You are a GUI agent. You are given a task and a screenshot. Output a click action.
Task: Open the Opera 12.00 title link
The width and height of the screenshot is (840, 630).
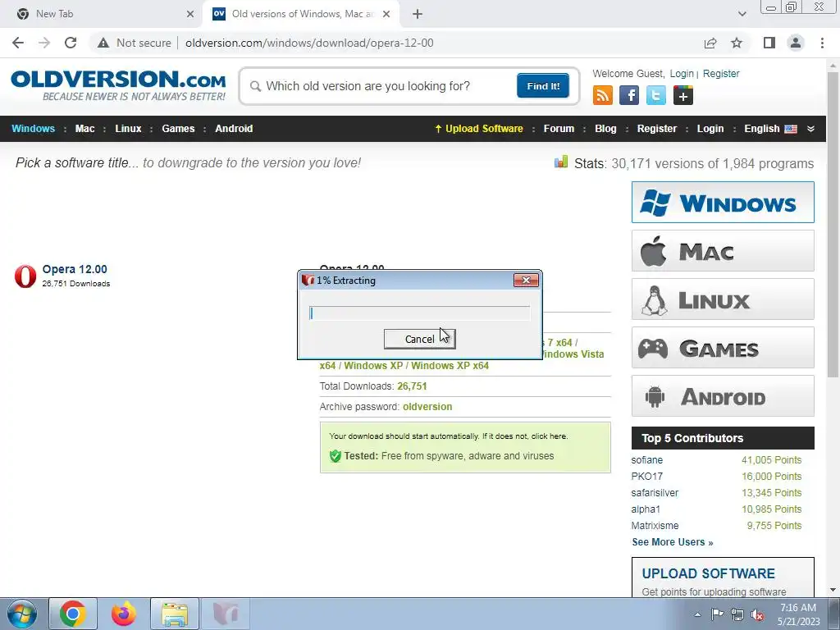[75, 269]
